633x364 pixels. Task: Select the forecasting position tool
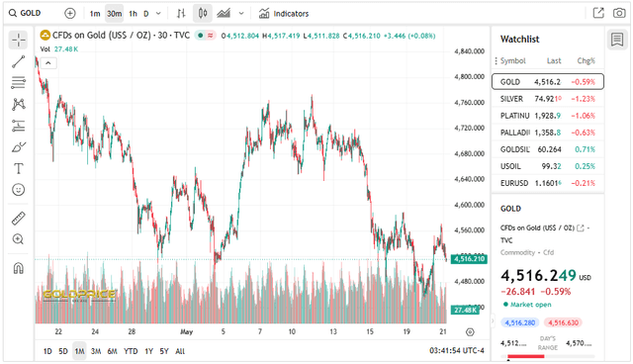pyautogui.click(x=18, y=126)
